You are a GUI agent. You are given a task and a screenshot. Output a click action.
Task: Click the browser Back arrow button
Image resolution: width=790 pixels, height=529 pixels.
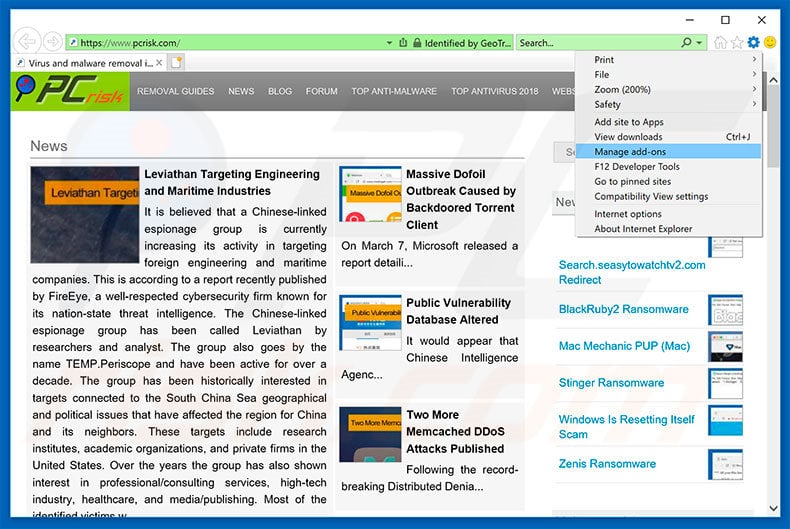click(x=27, y=41)
